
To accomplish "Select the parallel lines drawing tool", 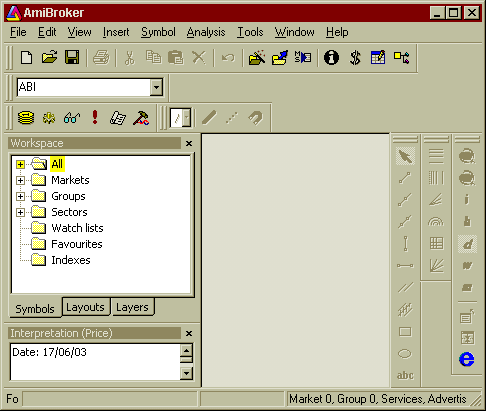I will [405, 288].
